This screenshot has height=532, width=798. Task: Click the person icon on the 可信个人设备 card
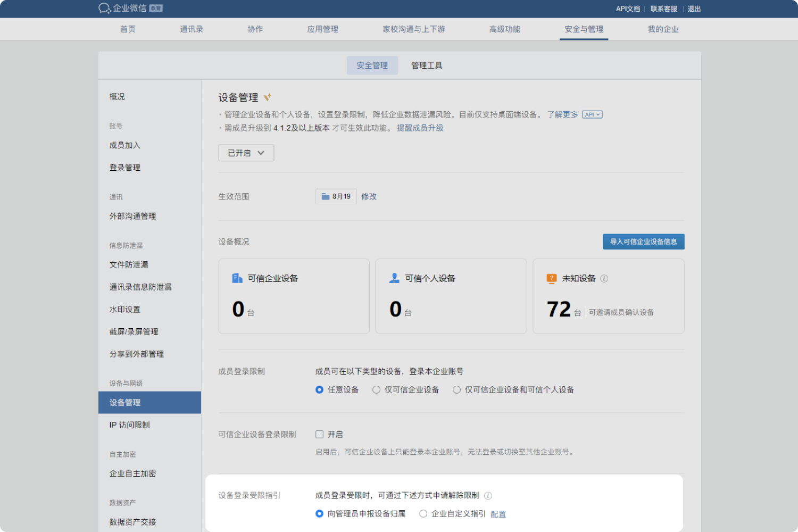click(x=394, y=277)
